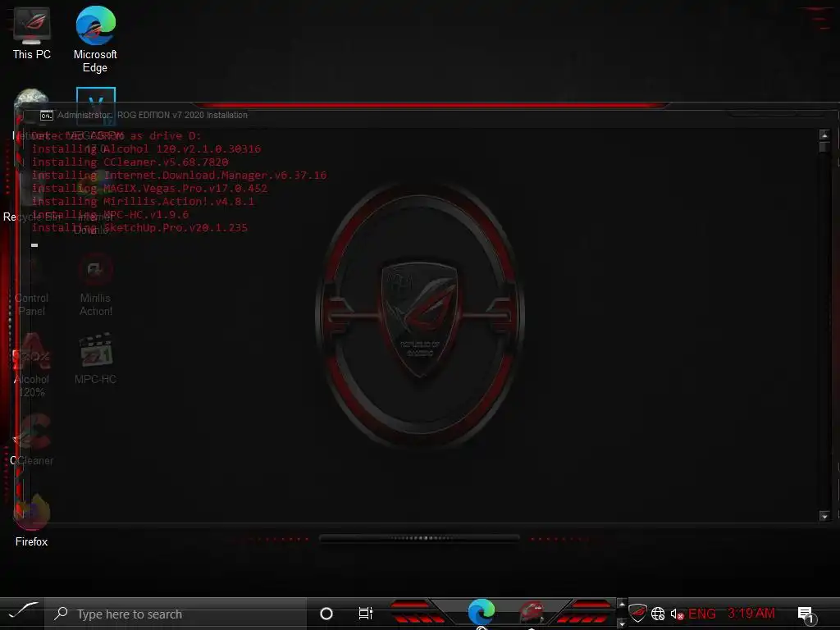The height and width of the screenshot is (630, 840).
Task: Select the Control Panel desktop icon
Action: click(x=32, y=284)
